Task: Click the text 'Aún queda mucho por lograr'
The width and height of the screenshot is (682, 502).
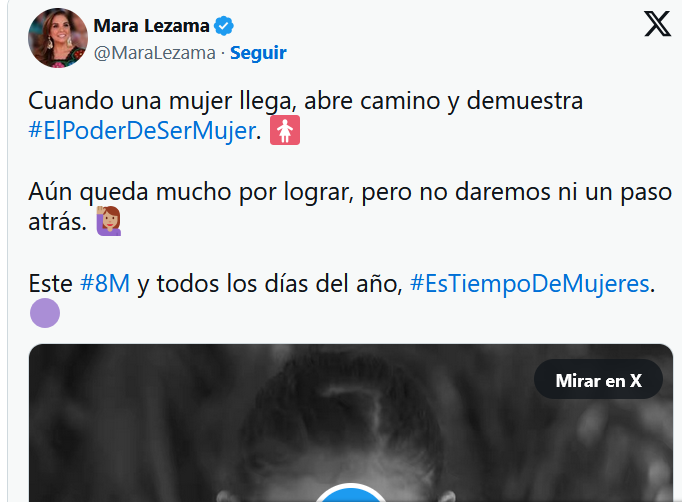Action: point(191,192)
